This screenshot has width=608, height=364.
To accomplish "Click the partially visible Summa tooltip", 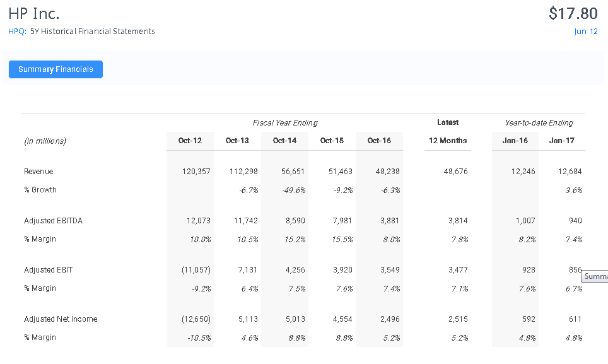I will [595, 276].
